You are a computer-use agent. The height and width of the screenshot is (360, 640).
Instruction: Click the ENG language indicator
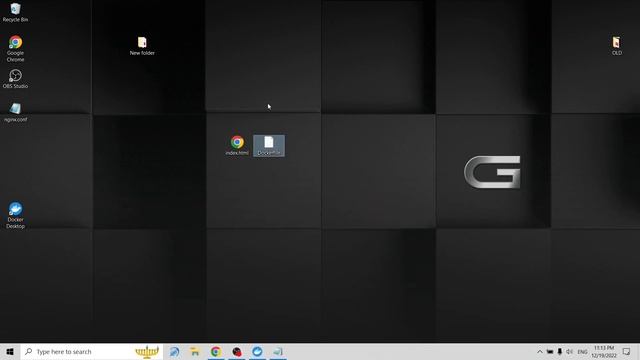coord(582,352)
